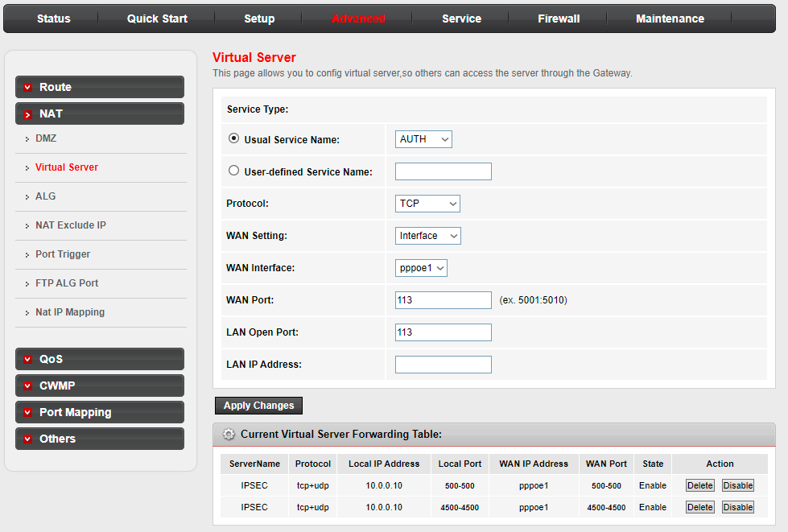The image size is (788, 532).
Task: Open the Protocol TCP dropdown
Action: click(x=427, y=204)
